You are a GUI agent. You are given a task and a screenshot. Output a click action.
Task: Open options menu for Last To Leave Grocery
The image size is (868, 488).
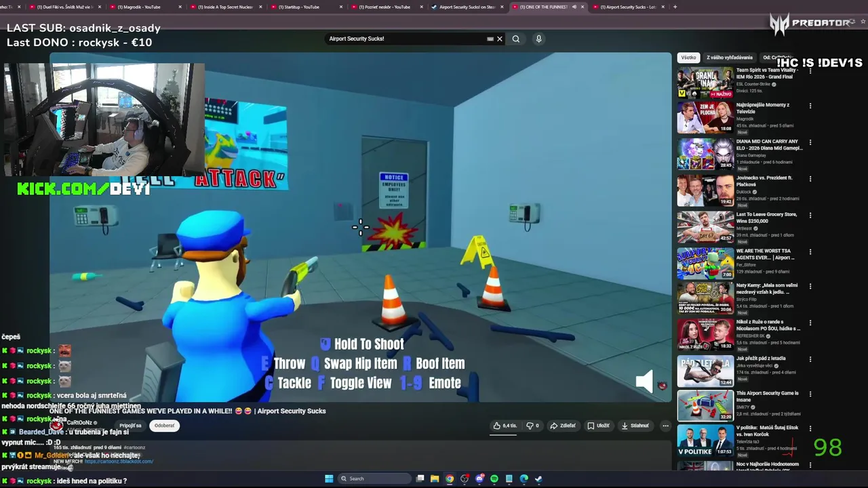(x=810, y=215)
